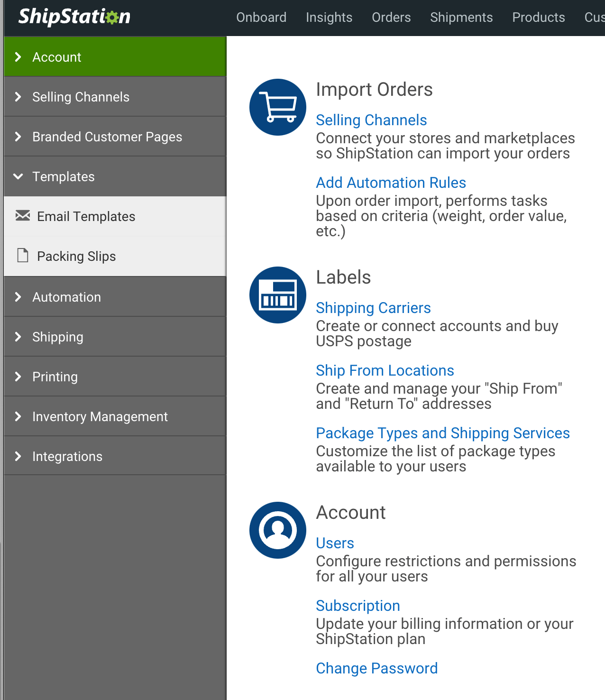Go to Insights in the top menu
The width and height of the screenshot is (605, 700).
pos(329,18)
